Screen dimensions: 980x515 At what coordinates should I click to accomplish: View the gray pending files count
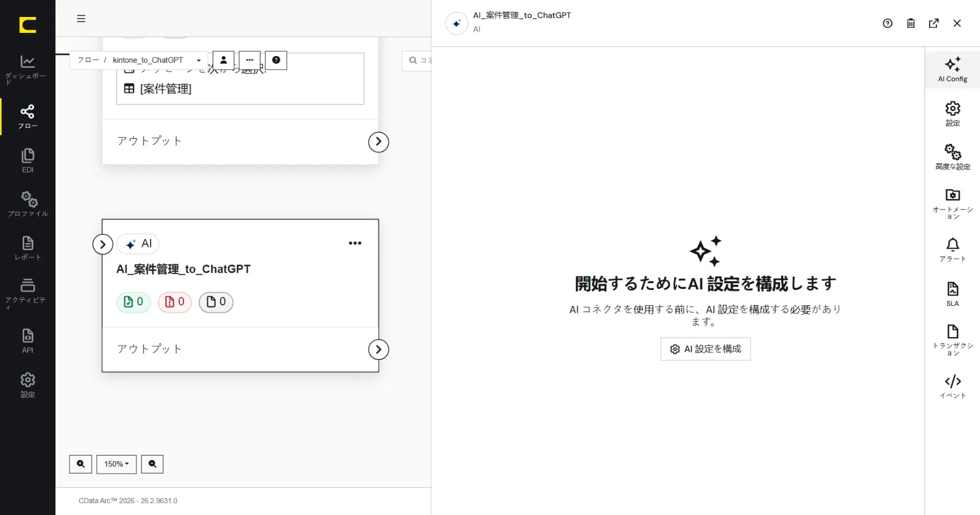(x=216, y=302)
